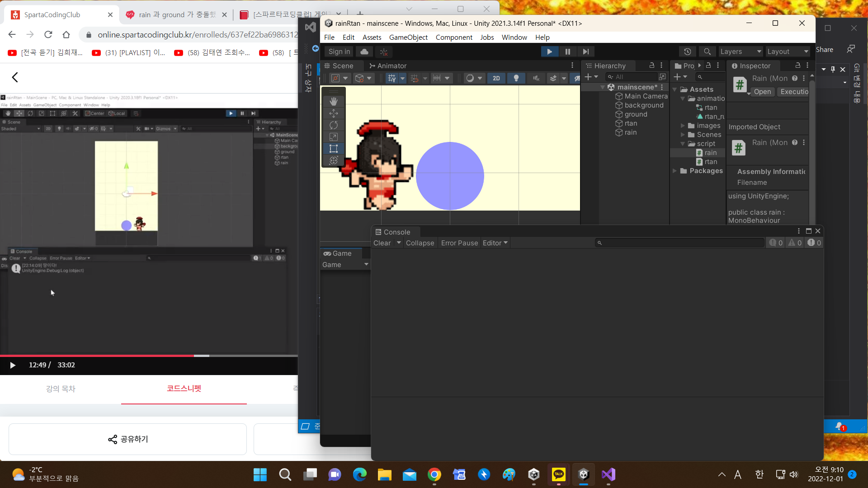The image size is (868, 488).
Task: Lock the Inspector panel
Action: point(798,66)
